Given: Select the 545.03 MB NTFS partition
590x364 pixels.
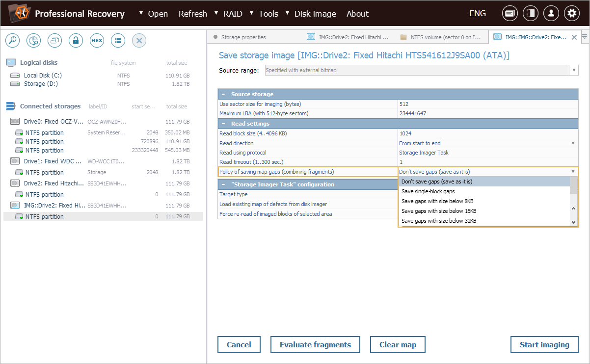Looking at the screenshot, I should pos(103,150).
